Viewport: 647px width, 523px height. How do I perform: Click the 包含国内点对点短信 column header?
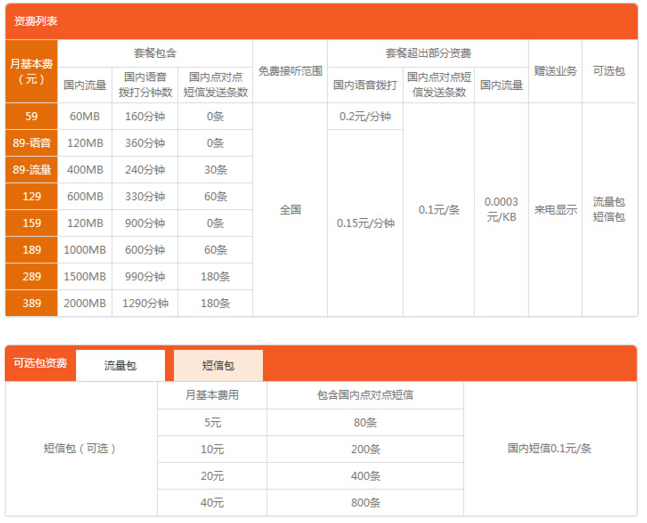click(365, 395)
